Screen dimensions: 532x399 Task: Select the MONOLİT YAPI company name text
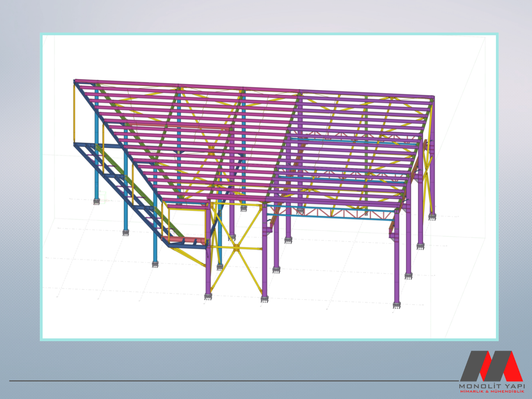pos(492,386)
